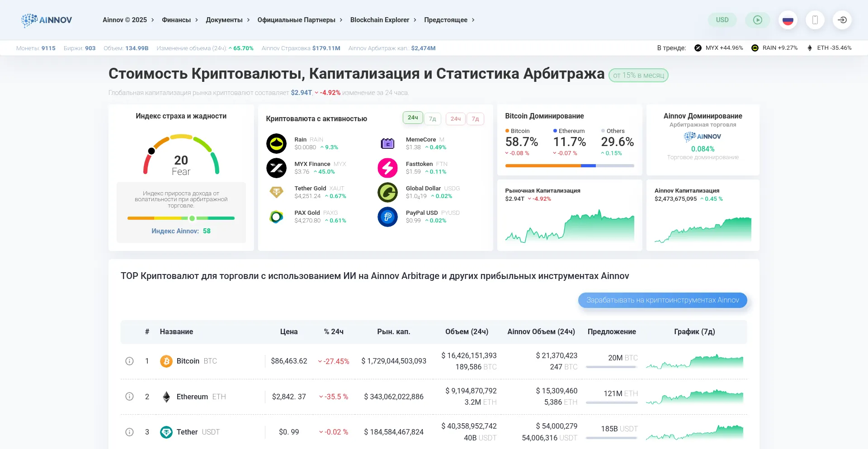Click the Ainnov logo in header

tap(47, 20)
